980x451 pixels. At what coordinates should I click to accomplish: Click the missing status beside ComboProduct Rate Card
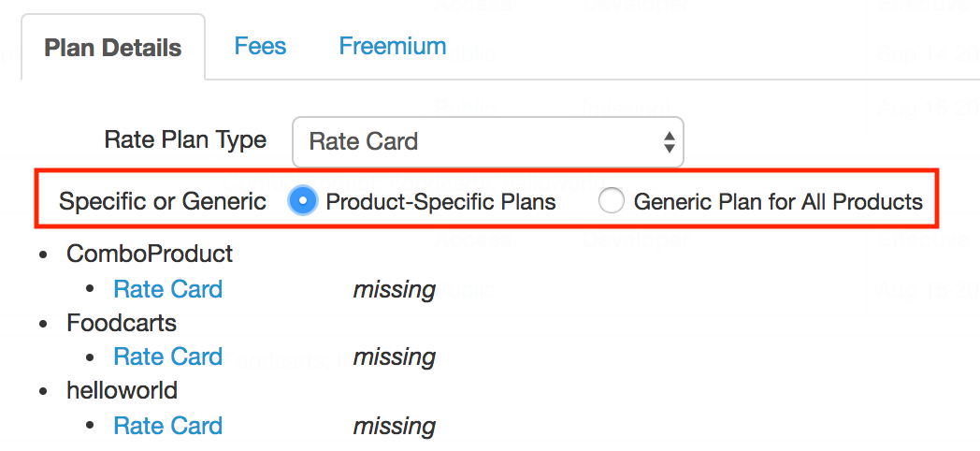[395, 290]
